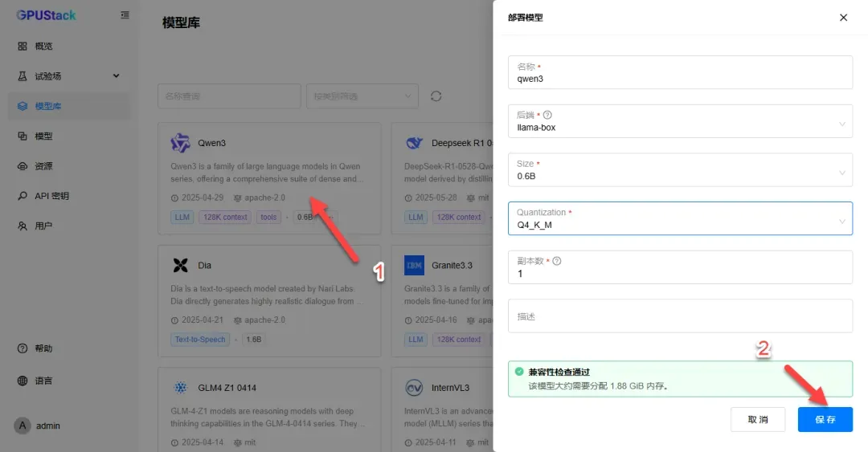Viewport: 868px width, 452px height.
Task: Open the InternVL3 card title
Action: point(450,388)
